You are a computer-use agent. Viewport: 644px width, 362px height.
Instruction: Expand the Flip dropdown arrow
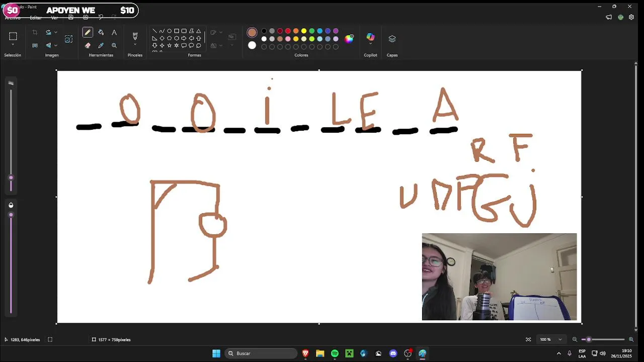tap(55, 45)
